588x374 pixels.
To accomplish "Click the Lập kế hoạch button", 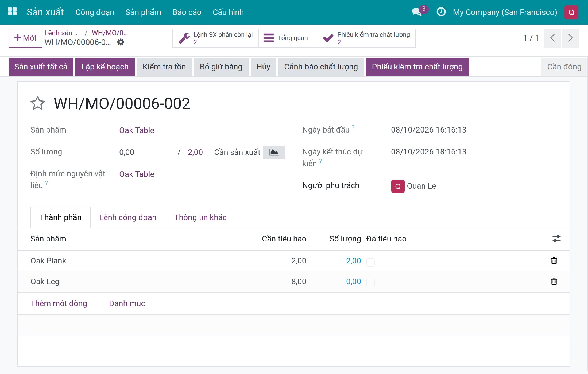I will (x=105, y=67).
